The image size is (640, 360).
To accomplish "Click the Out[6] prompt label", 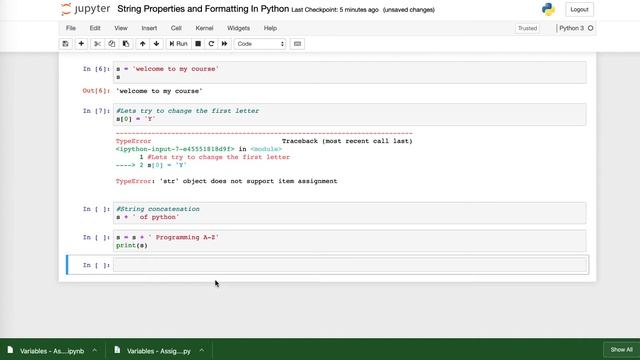I will pyautogui.click(x=96, y=91).
